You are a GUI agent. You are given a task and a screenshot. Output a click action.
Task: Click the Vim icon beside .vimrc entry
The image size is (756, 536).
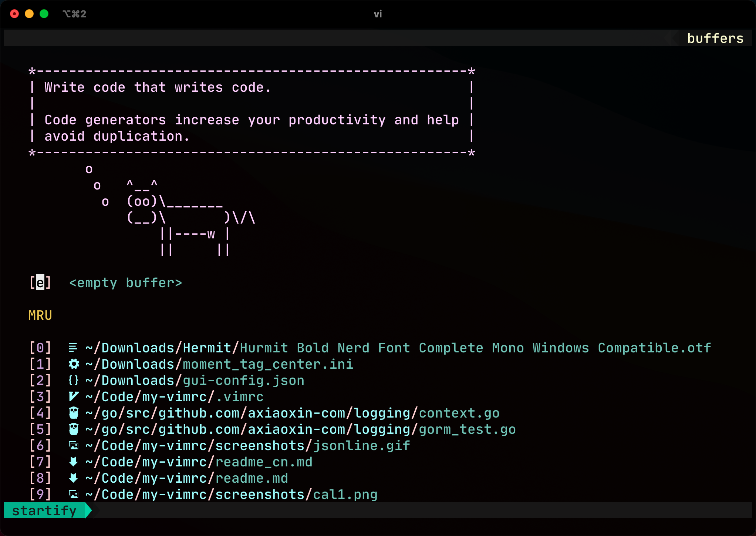74,397
